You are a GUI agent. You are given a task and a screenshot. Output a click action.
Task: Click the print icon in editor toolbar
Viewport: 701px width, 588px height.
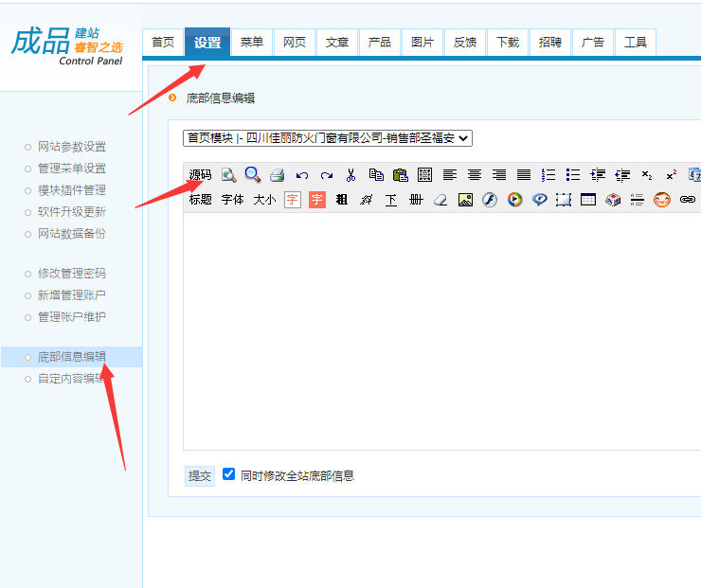pos(277,175)
